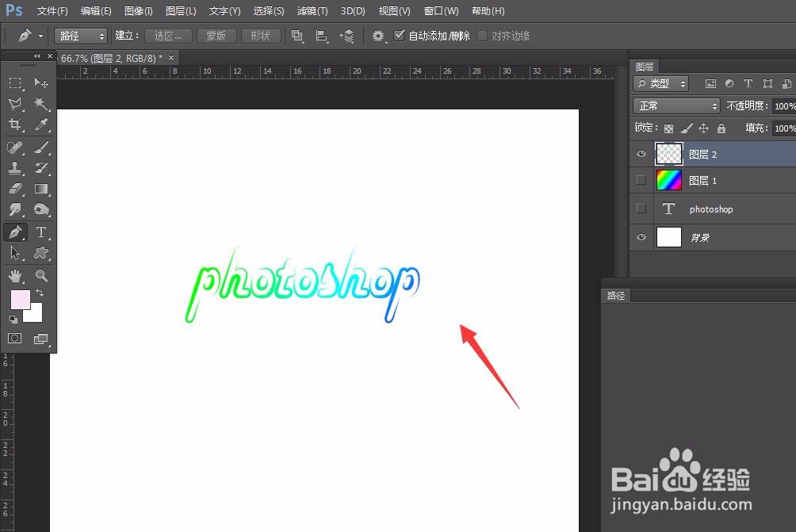Open path arrangement options
This screenshot has width=796, height=532.
point(346,36)
